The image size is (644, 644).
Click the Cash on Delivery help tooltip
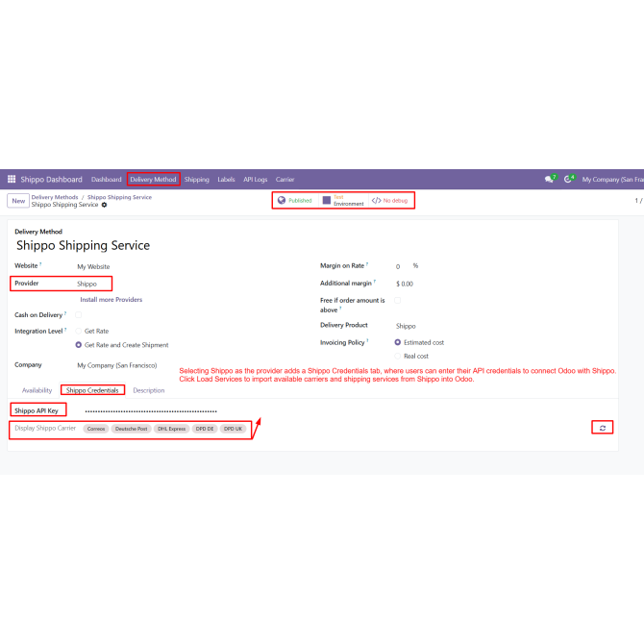[65, 313]
